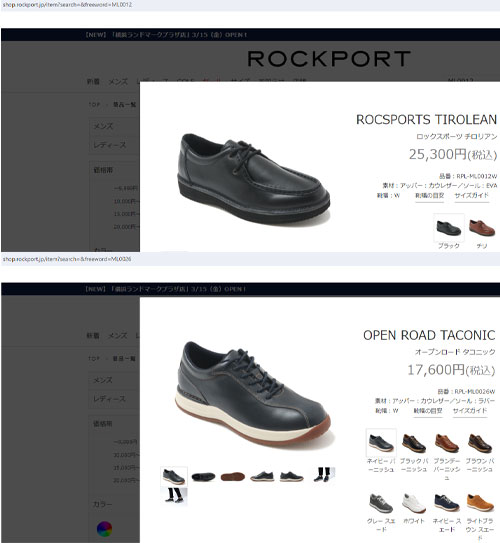
Task: Click the ROCSPORTS TIROLEAN product title
Action: point(427,119)
